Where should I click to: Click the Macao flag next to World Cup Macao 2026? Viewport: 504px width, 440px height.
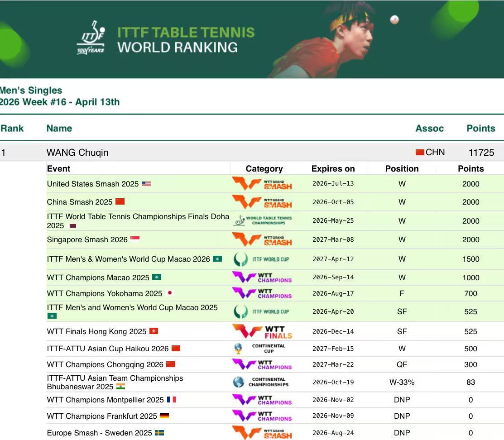[x=217, y=259]
